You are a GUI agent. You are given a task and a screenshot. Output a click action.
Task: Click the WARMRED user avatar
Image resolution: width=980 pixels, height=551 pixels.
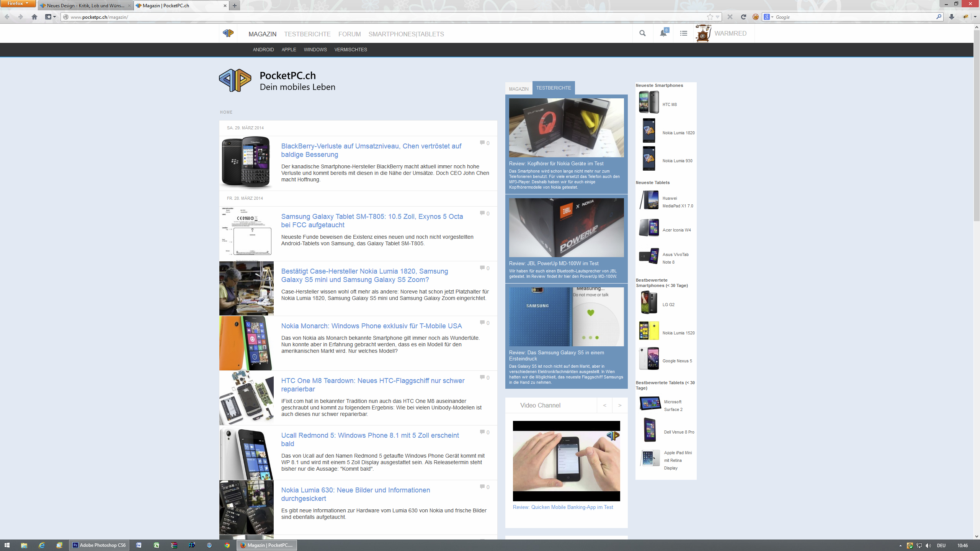click(x=703, y=33)
